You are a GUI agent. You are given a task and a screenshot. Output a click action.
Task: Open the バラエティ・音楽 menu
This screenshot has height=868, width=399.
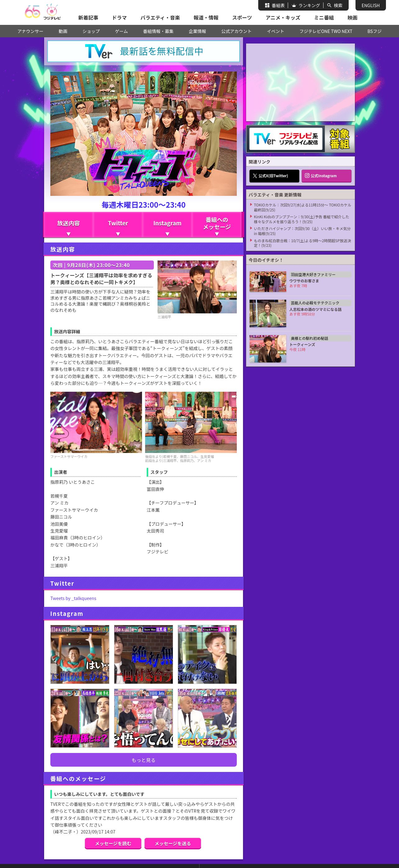click(160, 17)
